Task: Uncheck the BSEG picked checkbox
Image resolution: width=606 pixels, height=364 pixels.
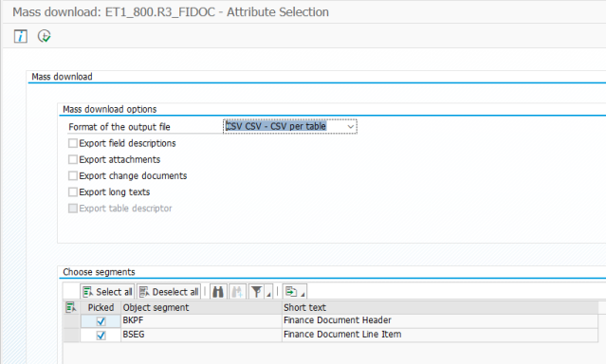Action: click(101, 335)
